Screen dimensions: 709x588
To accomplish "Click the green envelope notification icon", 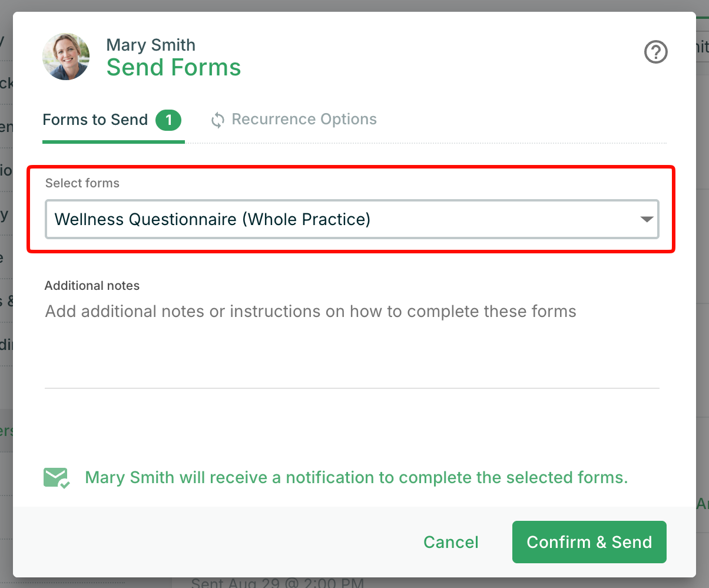I will coord(57,477).
